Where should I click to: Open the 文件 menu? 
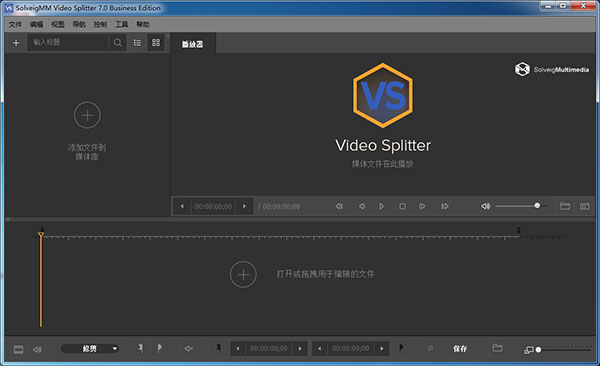(15, 25)
